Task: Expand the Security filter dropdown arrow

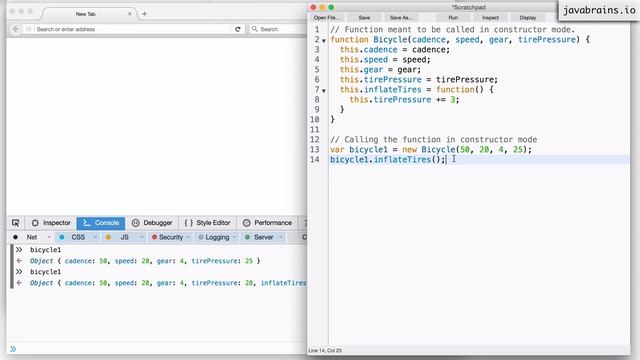Action: tap(188, 237)
